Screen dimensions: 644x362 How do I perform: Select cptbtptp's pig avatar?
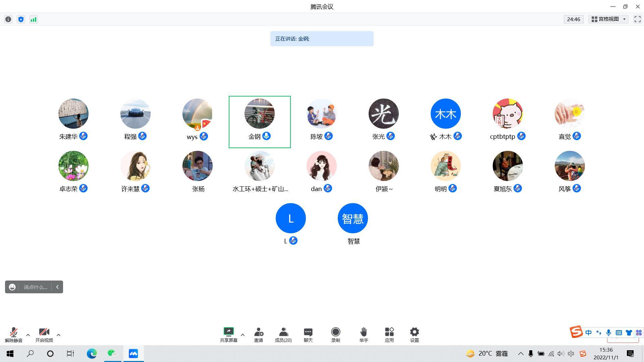(x=508, y=114)
